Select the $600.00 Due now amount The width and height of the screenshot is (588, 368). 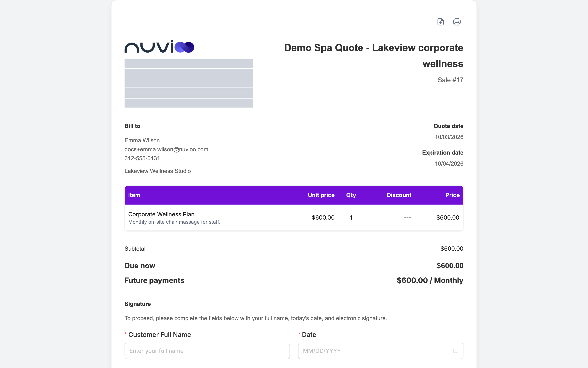pos(450,266)
